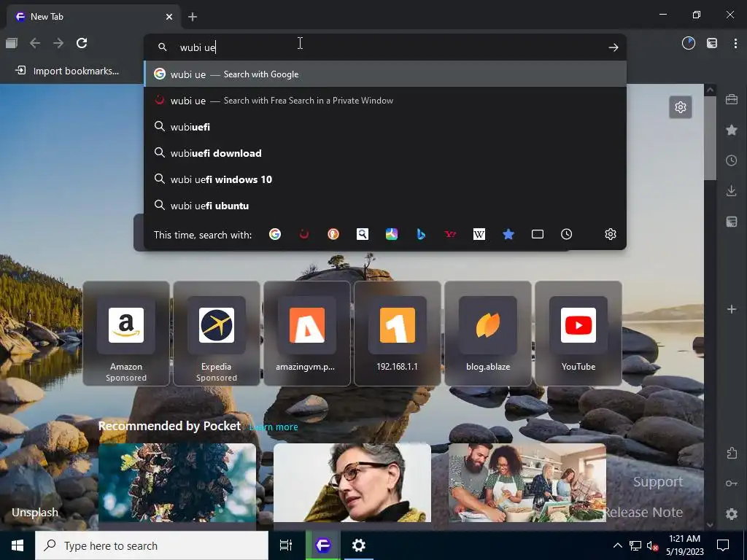Search in History clock icon

coord(566,234)
